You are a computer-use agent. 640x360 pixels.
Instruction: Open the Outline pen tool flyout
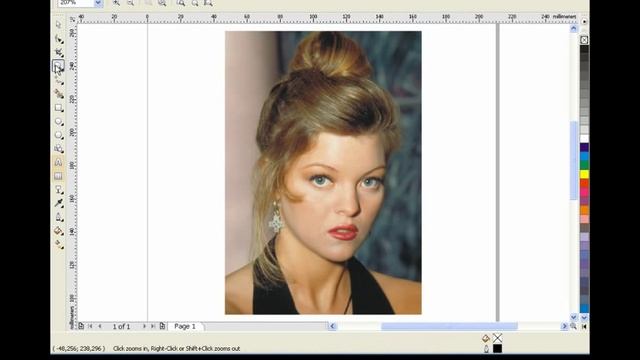58,217
